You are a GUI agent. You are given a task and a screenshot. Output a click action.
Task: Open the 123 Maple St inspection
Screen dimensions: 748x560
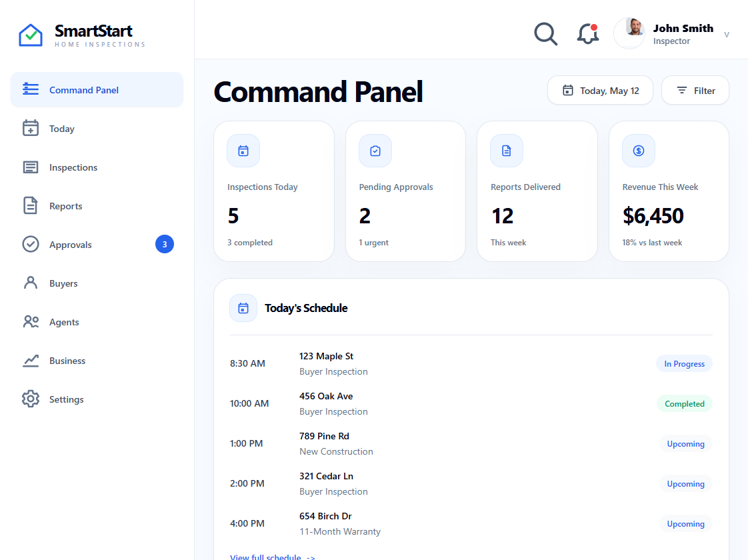click(471, 363)
